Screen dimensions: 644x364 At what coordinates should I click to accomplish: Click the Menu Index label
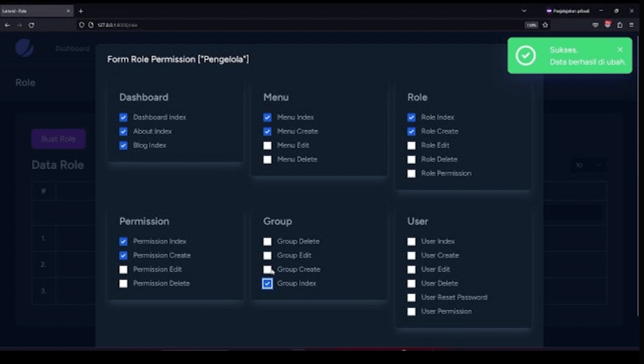[295, 117]
